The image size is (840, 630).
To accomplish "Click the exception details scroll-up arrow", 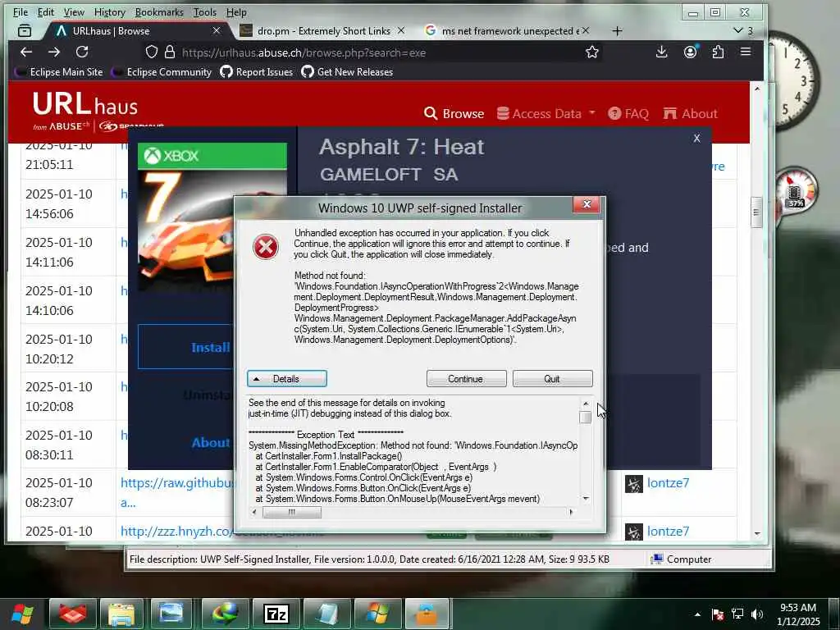I will (x=586, y=404).
